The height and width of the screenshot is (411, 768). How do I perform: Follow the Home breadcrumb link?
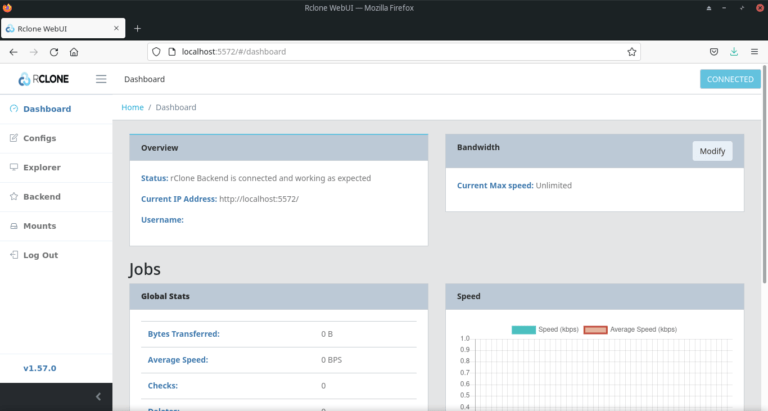click(132, 107)
